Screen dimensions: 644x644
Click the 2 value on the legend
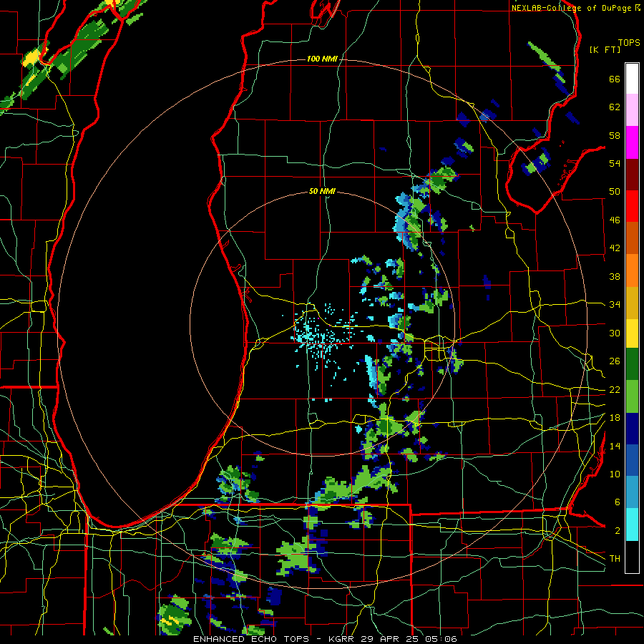coord(617,531)
